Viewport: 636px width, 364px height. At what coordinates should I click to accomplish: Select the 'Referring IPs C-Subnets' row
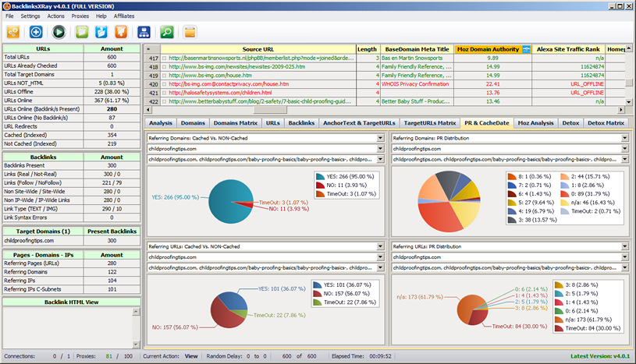tap(71, 289)
